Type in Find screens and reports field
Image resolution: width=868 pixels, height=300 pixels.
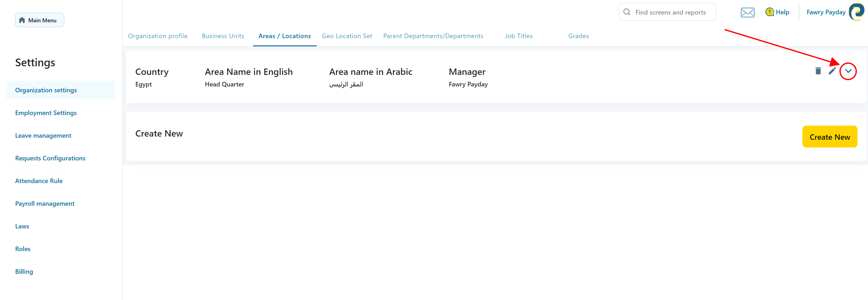671,12
